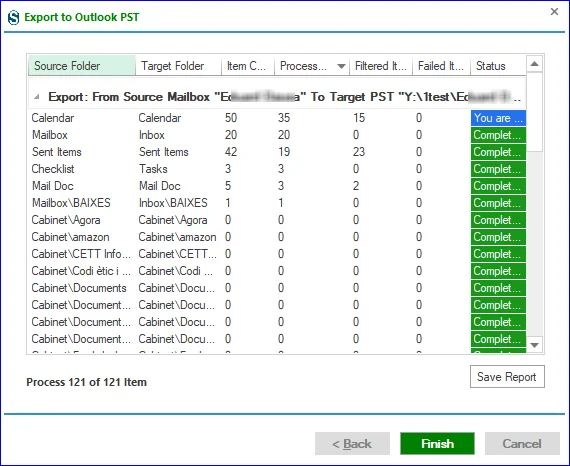Click the Back button
This screenshot has height=466, width=570.
pyautogui.click(x=352, y=443)
